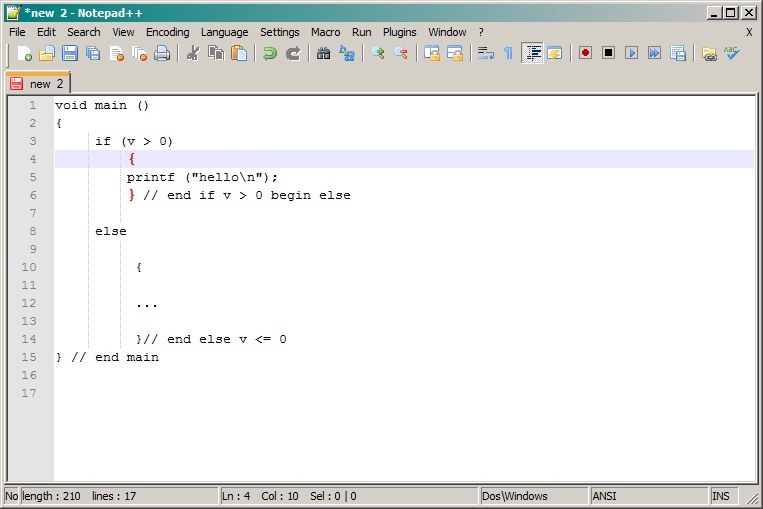Screen dimensions: 763x509
Task: Open the File menu
Action: click(17, 32)
